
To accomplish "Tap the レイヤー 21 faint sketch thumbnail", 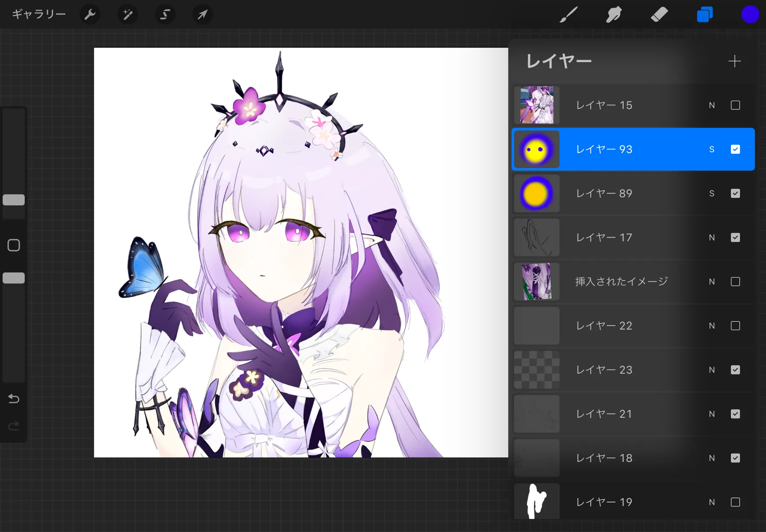I will (x=537, y=414).
